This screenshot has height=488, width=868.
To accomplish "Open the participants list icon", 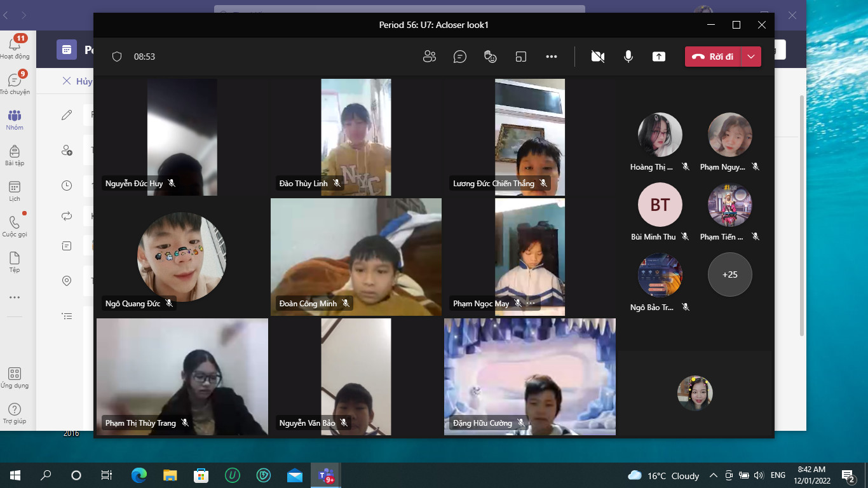I will [430, 57].
